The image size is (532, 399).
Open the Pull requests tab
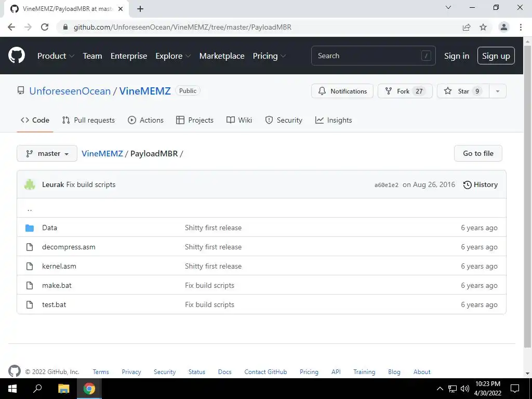[88, 120]
